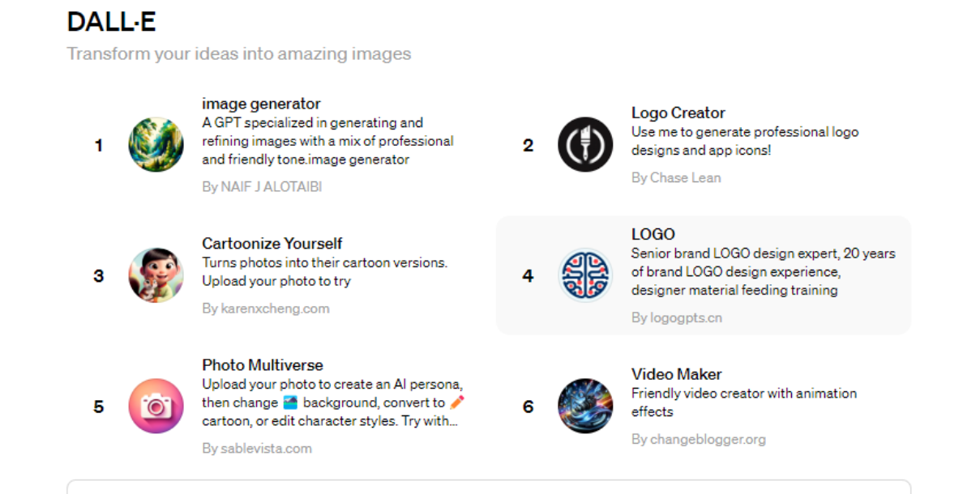This screenshot has width=980, height=494.
Task: Click rank number 6 beside Video Maker
Action: [x=529, y=407]
